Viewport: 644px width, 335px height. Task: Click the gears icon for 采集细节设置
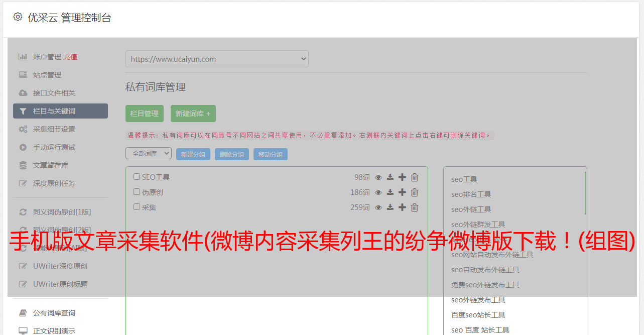(23, 129)
